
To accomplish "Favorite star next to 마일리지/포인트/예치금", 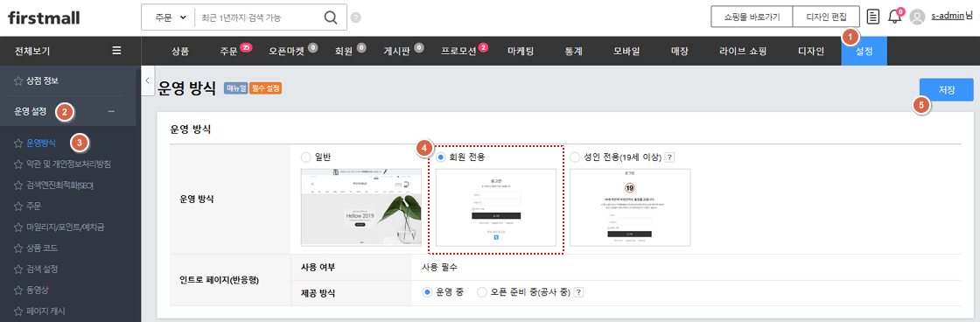I will click(18, 227).
